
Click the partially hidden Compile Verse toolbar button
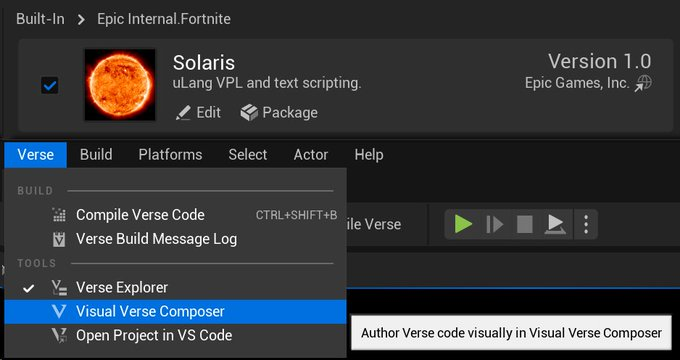coord(374,224)
